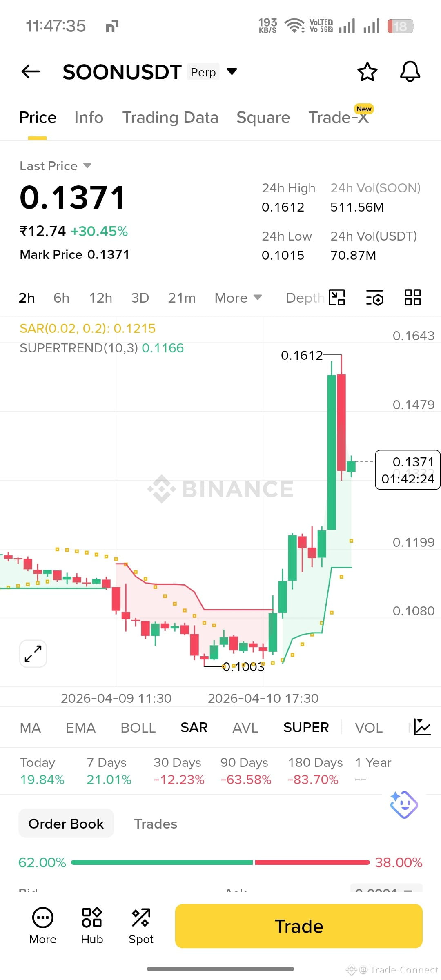Toggle the MA indicator

pyautogui.click(x=30, y=728)
